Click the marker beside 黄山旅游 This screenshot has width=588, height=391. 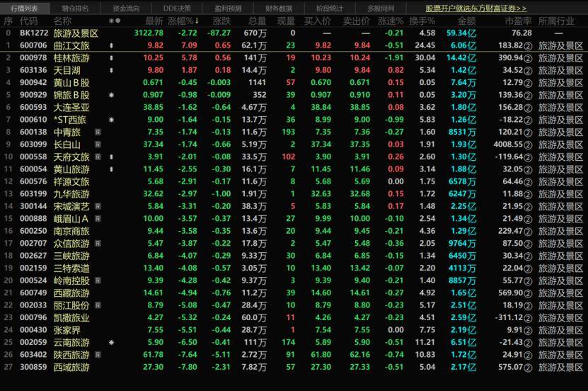pyautogui.click(x=111, y=169)
